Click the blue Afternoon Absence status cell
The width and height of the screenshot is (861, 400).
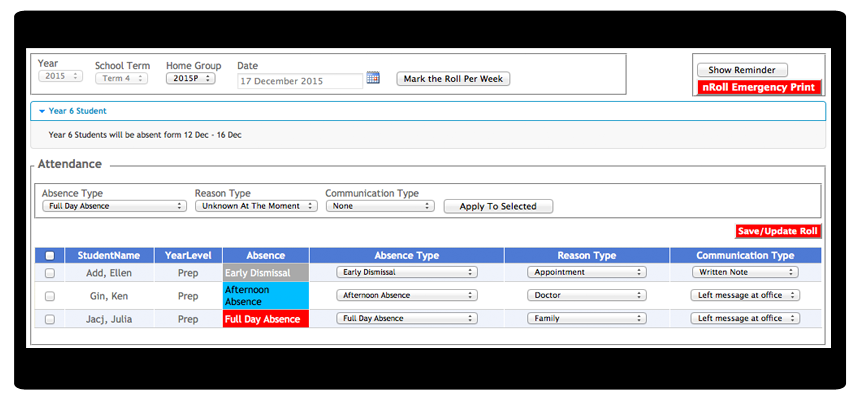pos(266,296)
